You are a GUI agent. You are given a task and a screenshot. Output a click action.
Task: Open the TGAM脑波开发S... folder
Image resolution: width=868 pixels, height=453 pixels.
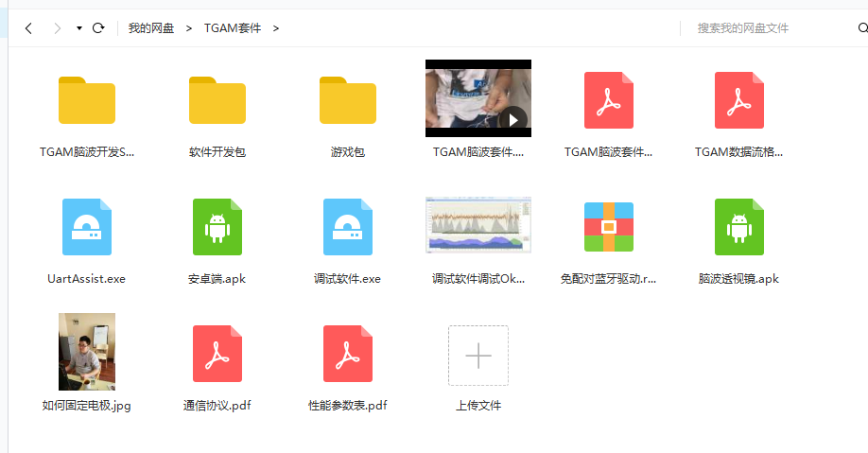(x=87, y=100)
